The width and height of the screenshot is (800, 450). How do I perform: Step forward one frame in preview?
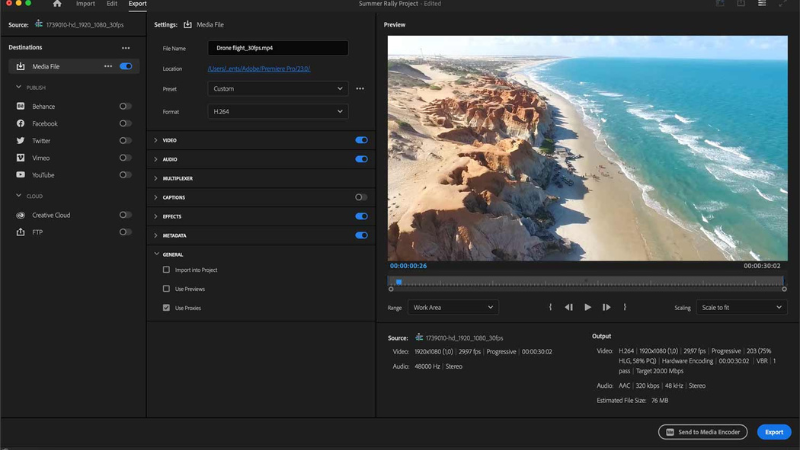tap(606, 307)
